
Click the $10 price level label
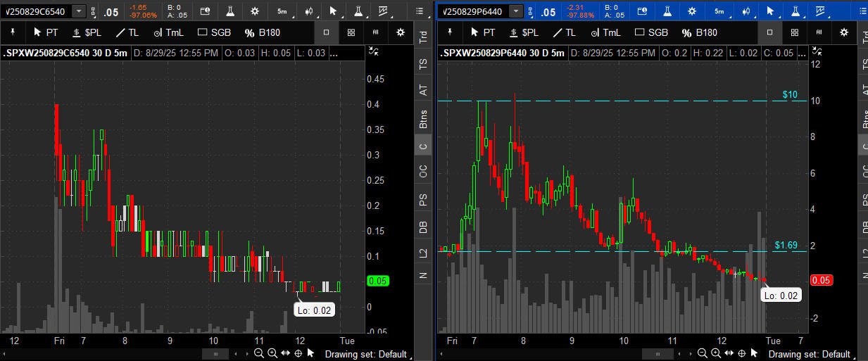click(789, 94)
